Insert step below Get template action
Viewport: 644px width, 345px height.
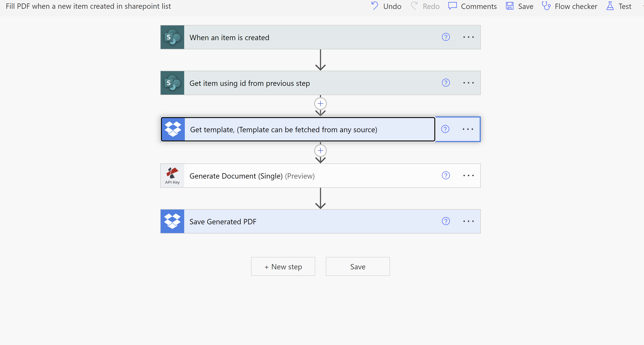(321, 151)
